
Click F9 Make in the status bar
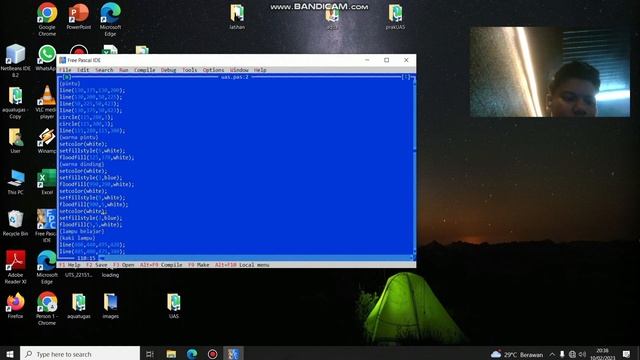tap(199, 265)
